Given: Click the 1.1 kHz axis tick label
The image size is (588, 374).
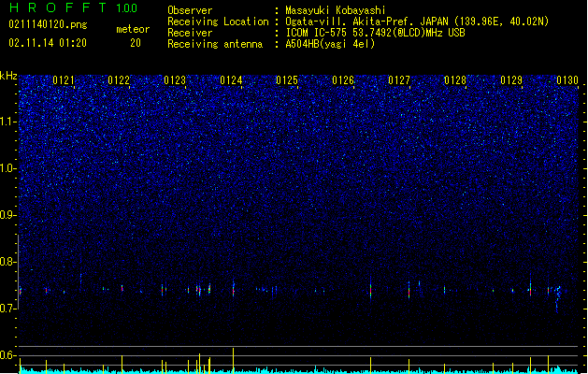Looking at the screenshot, I should point(8,122).
